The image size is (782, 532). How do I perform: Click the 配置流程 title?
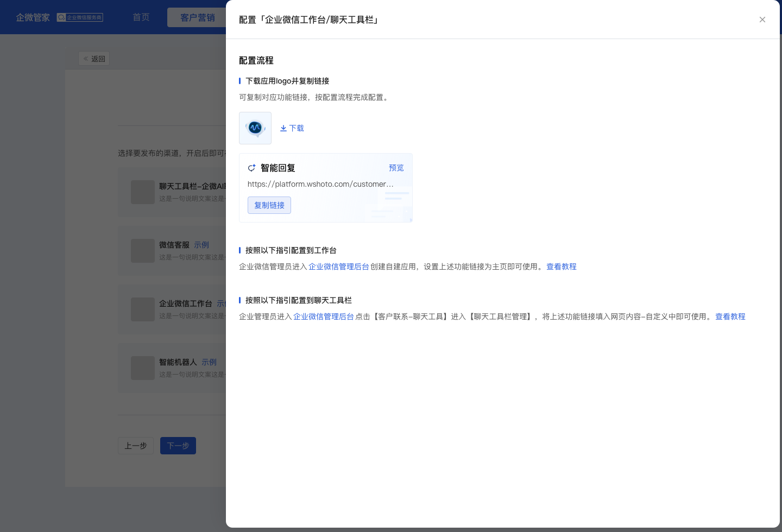coord(256,60)
